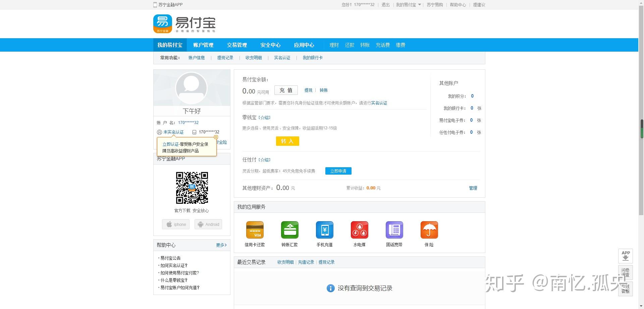Click the phone icon beside 苏宁金融APP
The width and height of the screenshot is (644, 309).
click(x=155, y=5)
